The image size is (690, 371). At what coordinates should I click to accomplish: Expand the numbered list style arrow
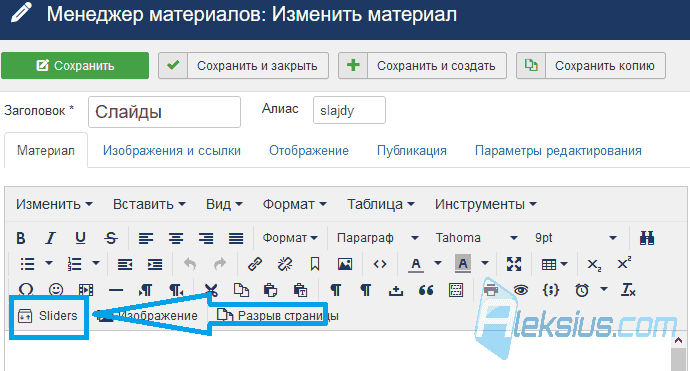click(95, 264)
